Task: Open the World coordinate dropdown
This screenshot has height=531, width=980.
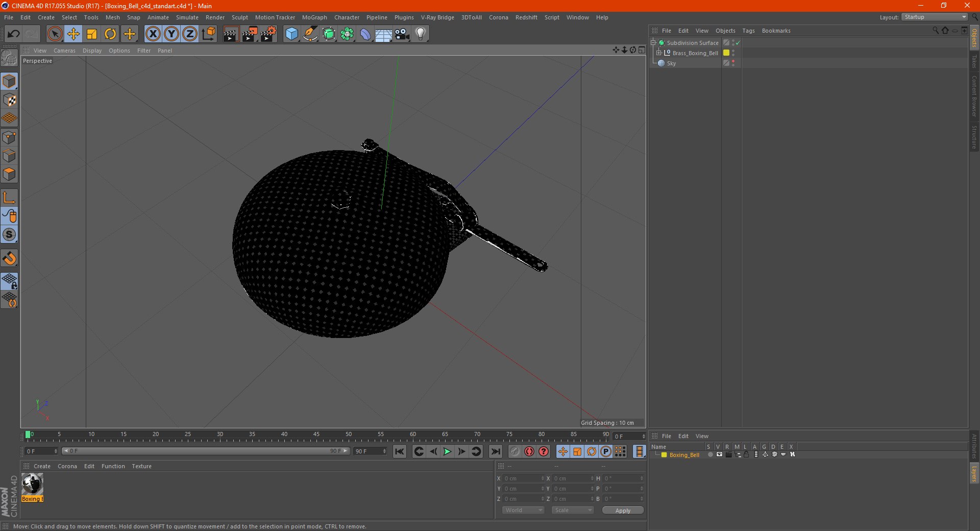Action: 523,510
